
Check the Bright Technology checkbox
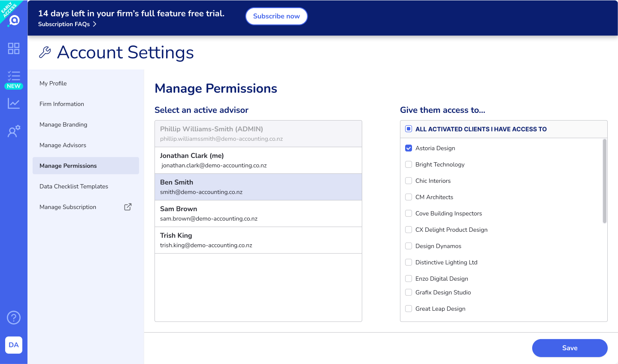(409, 164)
